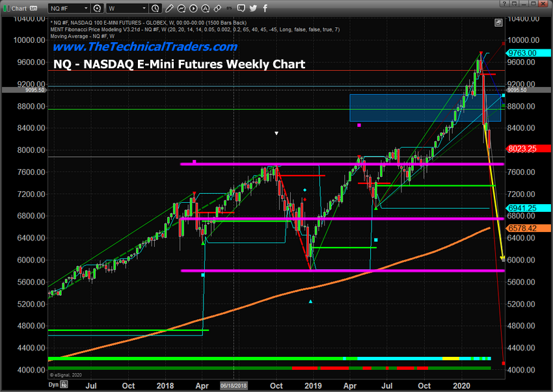This screenshot has height=392, width=553.
Task: Open the W interval dropdown
Action: click(128, 8)
